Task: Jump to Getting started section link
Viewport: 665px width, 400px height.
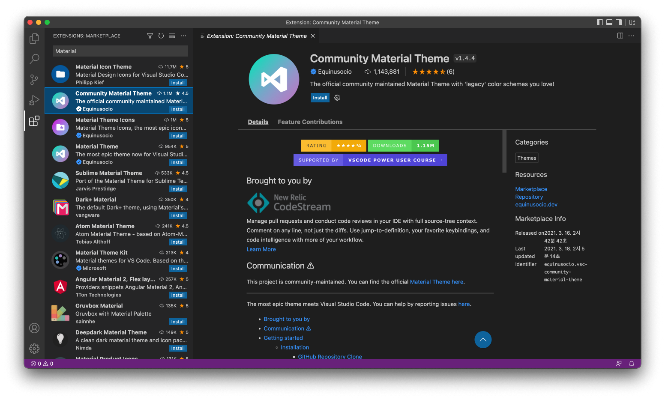Action: (283, 338)
